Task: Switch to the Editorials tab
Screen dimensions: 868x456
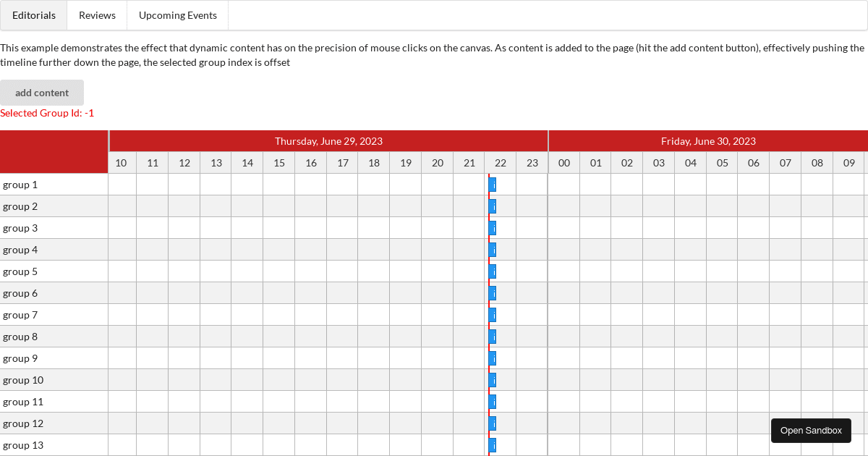Action: tap(34, 15)
